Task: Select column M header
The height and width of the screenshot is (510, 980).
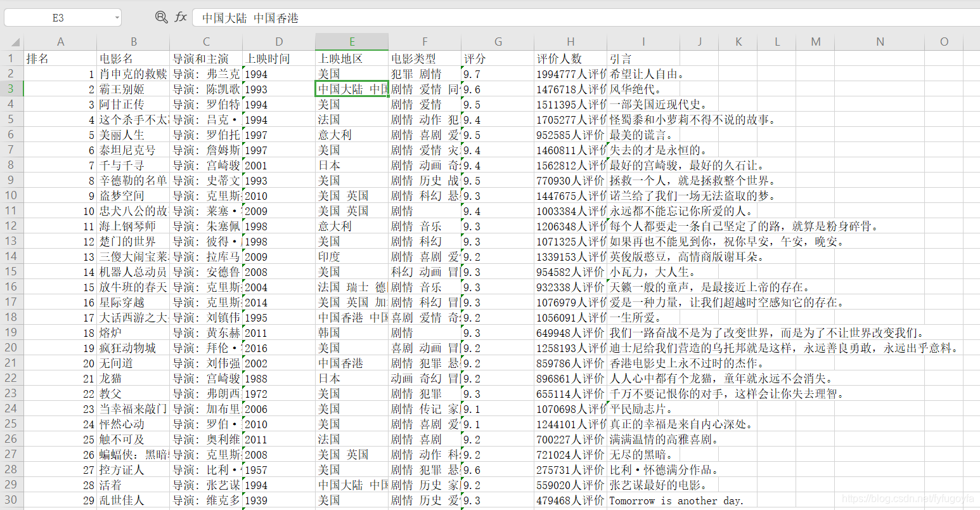Action: click(816, 42)
